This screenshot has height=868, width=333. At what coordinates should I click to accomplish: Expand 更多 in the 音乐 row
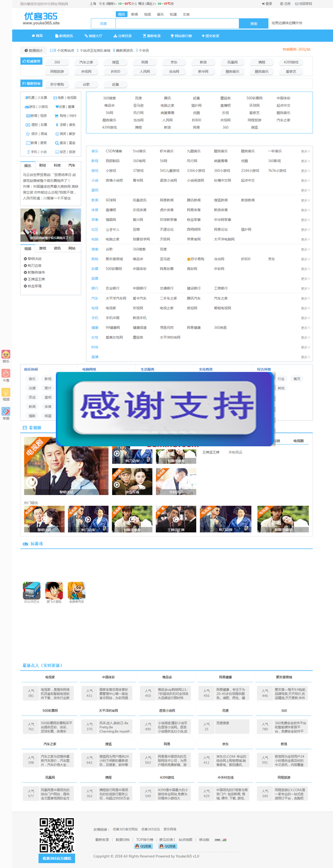305,151
